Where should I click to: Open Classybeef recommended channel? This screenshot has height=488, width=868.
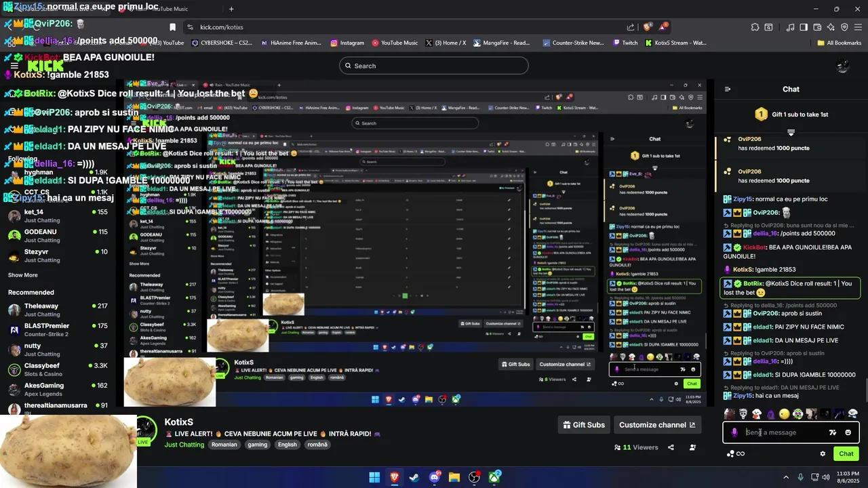pos(58,369)
